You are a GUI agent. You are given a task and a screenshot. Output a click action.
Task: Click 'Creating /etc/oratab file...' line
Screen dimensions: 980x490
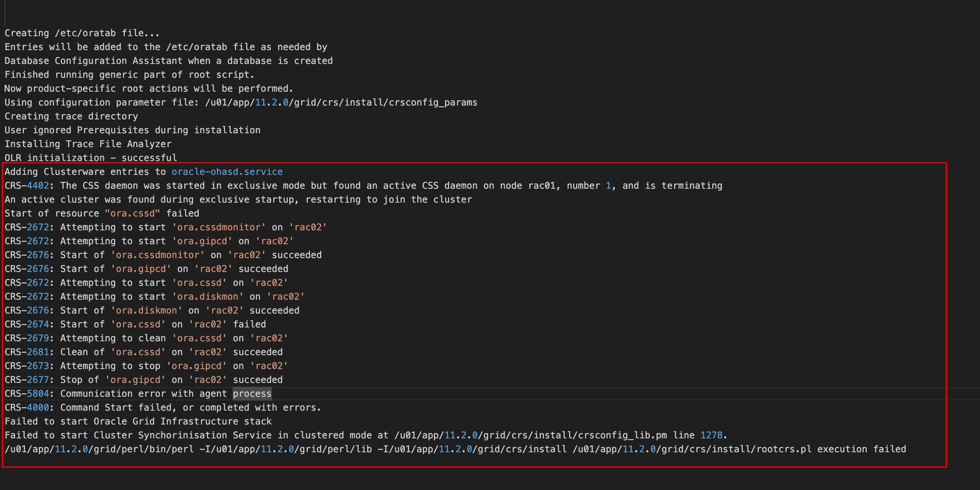pos(82,33)
